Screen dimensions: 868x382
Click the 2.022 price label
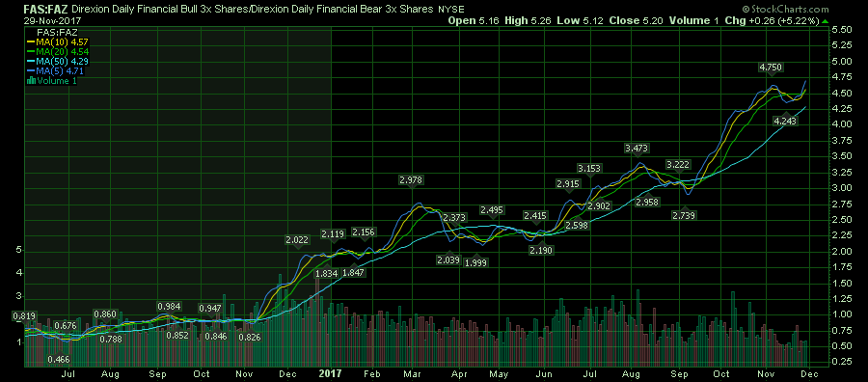[297, 240]
